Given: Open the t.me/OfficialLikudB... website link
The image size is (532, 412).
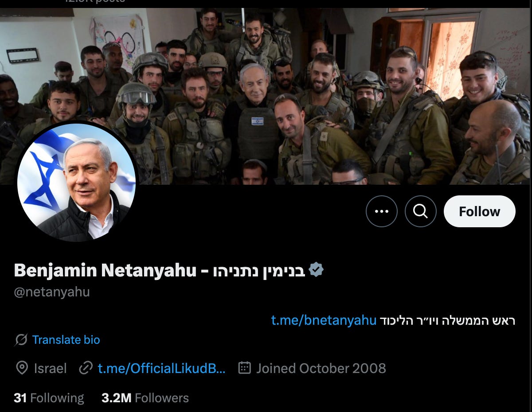Looking at the screenshot, I should (x=161, y=368).
